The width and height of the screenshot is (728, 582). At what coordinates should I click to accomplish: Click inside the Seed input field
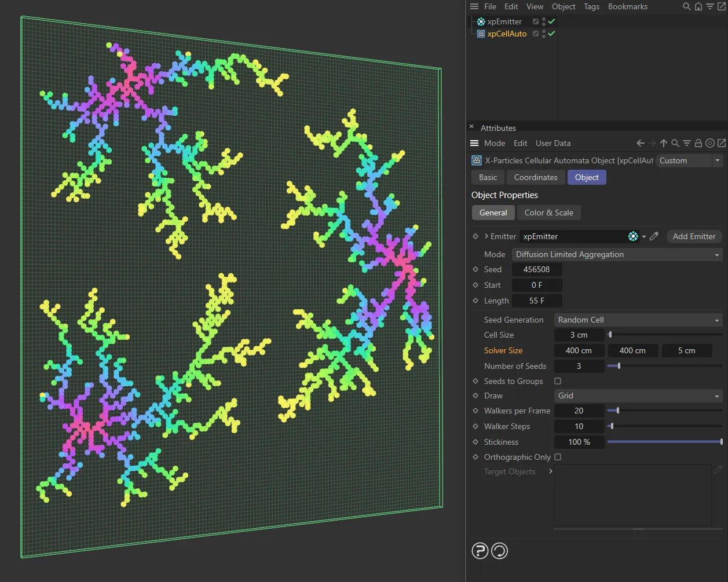pos(536,269)
